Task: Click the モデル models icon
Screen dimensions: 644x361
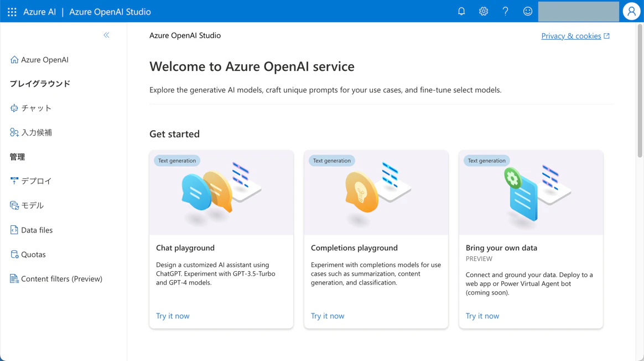Action: (x=14, y=205)
